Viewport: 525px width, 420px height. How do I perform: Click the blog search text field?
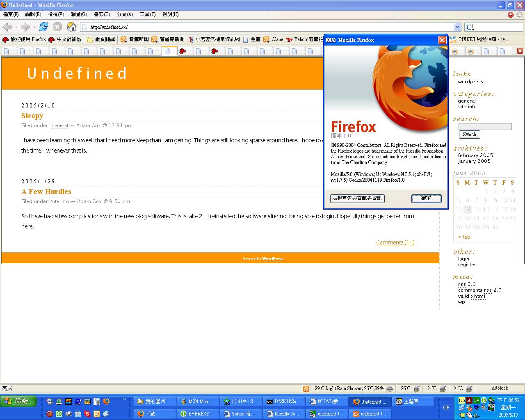[485, 127]
